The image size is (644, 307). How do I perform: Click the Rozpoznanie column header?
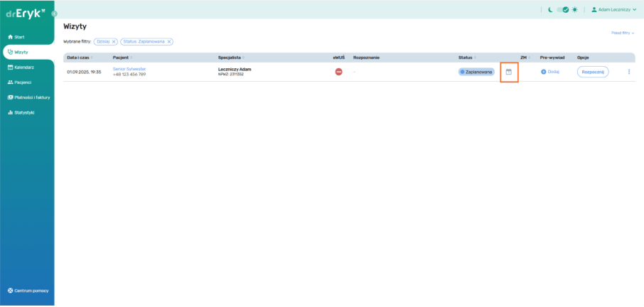pos(366,58)
